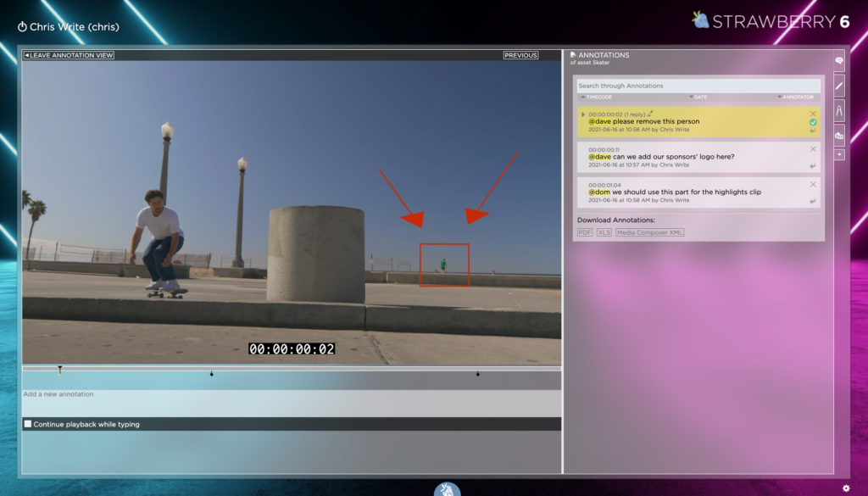Open the annotation comments speech bubble tool
This screenshot has height=496, width=868.
click(839, 61)
